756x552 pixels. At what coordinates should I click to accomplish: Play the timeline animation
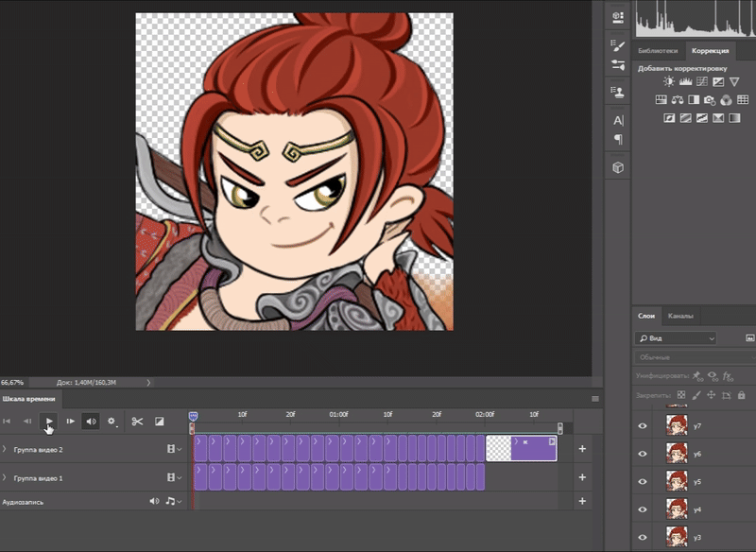[49, 422]
